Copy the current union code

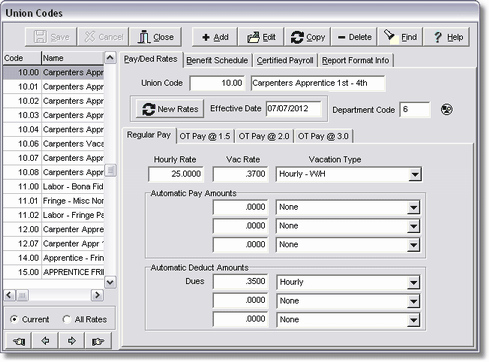[307, 37]
